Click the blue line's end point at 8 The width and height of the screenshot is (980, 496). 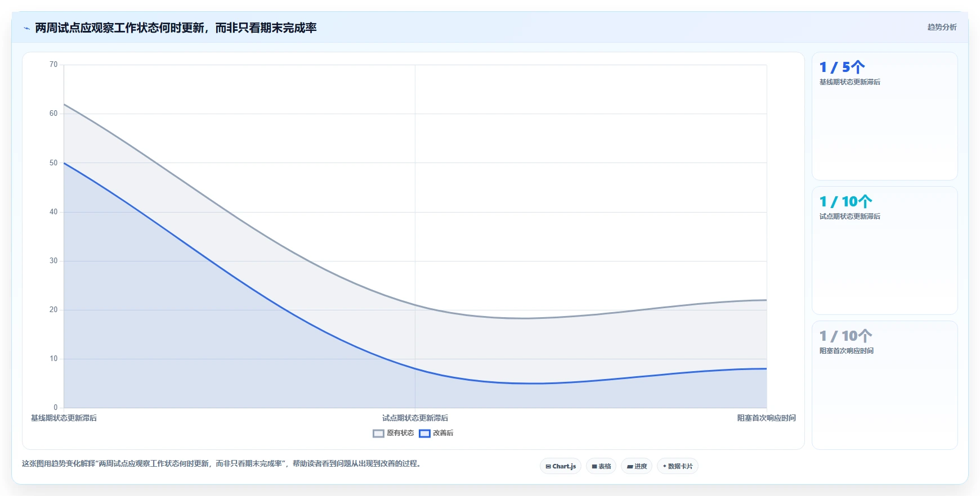[x=766, y=369]
